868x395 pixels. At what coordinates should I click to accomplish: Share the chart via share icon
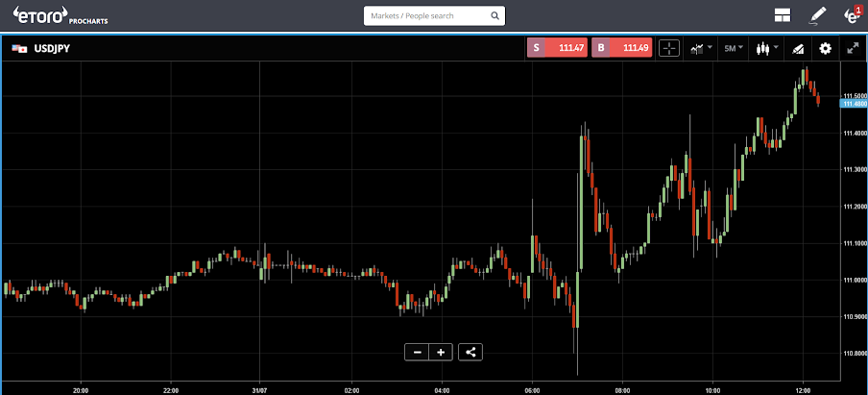[470, 352]
